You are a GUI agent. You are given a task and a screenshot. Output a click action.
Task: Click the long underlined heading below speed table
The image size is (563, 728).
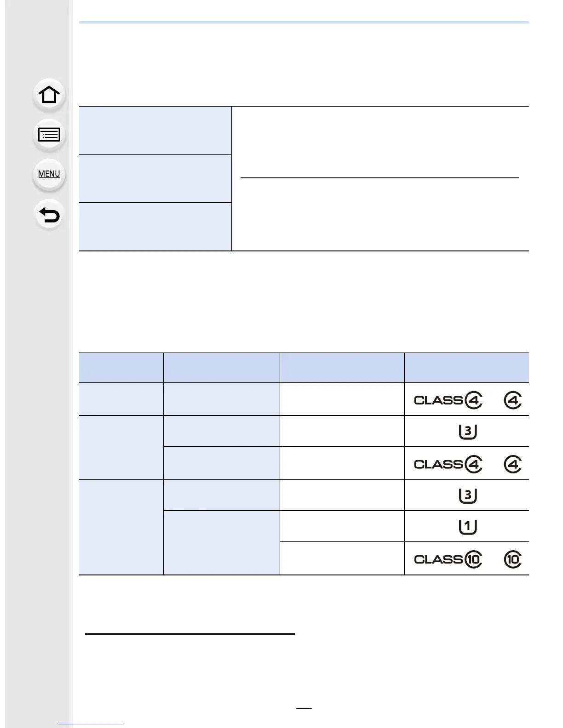click(x=190, y=634)
